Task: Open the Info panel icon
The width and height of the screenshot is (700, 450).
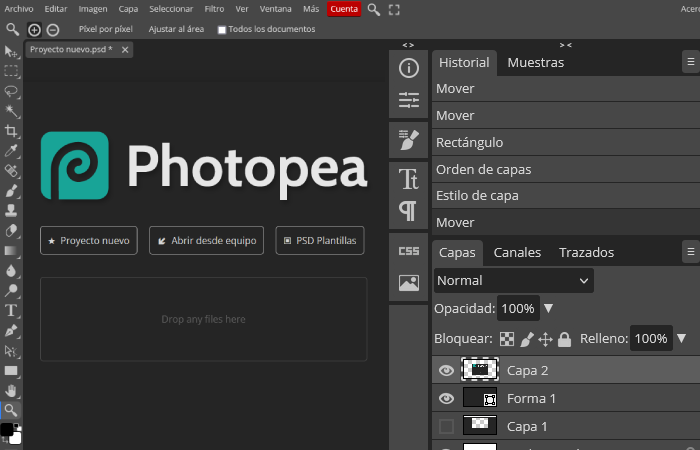Action: click(x=408, y=68)
